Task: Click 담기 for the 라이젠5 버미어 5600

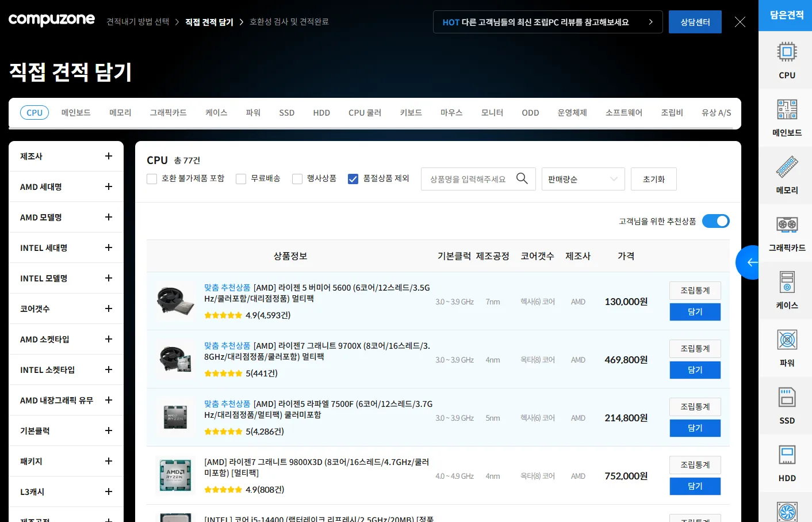Action: tap(695, 311)
